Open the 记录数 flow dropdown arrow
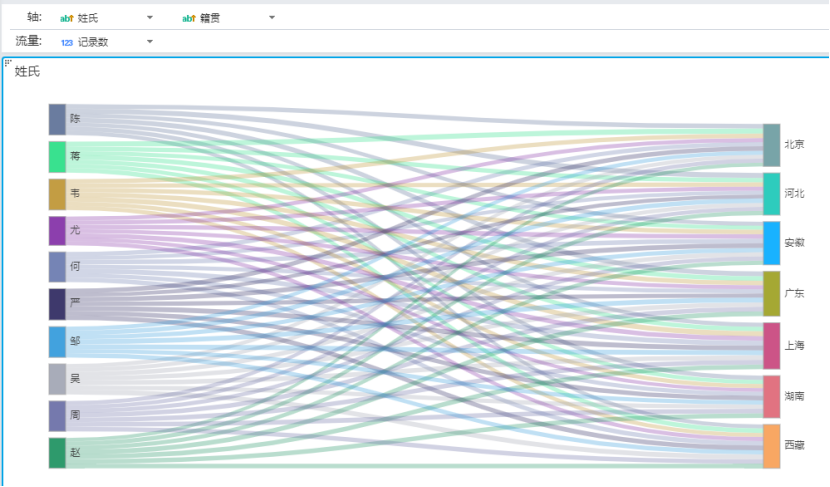 150,41
